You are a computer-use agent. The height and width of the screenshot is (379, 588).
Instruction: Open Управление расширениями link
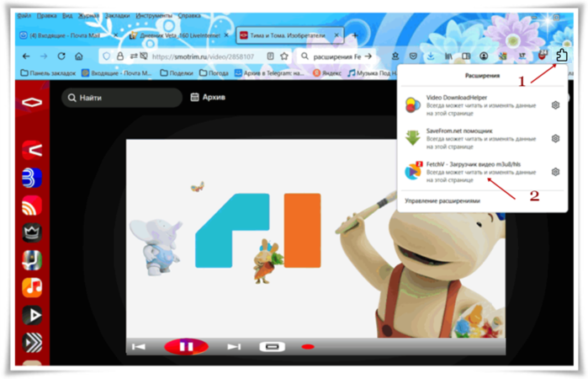click(442, 201)
